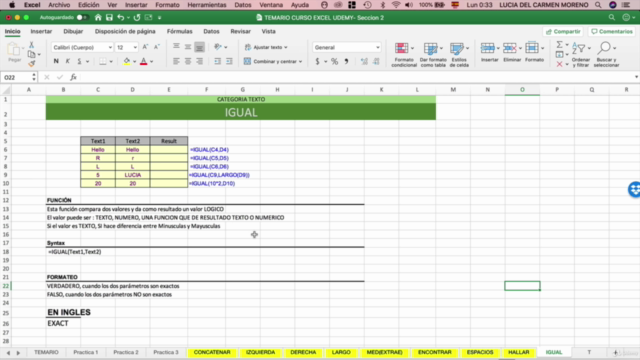Toggle bold formatting (N)
The width and height of the screenshot is (640, 360).
[56, 61]
